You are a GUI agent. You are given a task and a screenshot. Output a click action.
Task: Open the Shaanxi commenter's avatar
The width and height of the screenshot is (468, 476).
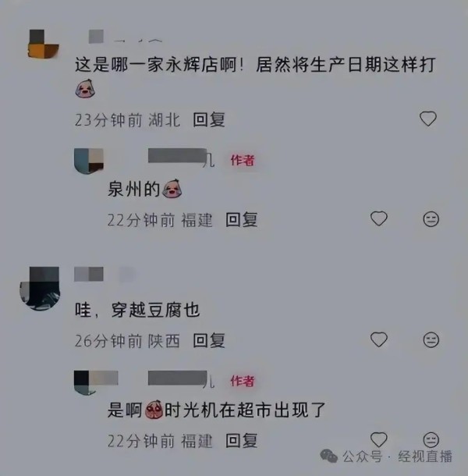[40, 289]
